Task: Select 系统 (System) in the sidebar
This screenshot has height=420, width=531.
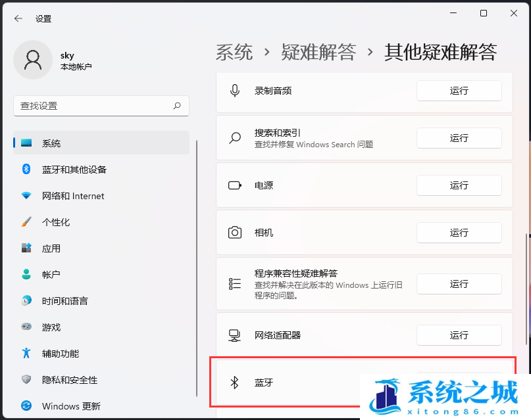Action: click(x=51, y=143)
